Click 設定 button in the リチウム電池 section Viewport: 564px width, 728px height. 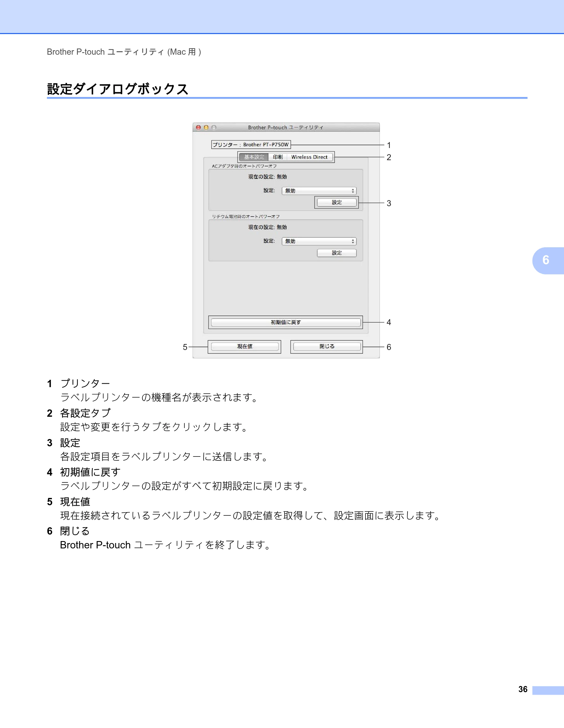pyautogui.click(x=337, y=253)
